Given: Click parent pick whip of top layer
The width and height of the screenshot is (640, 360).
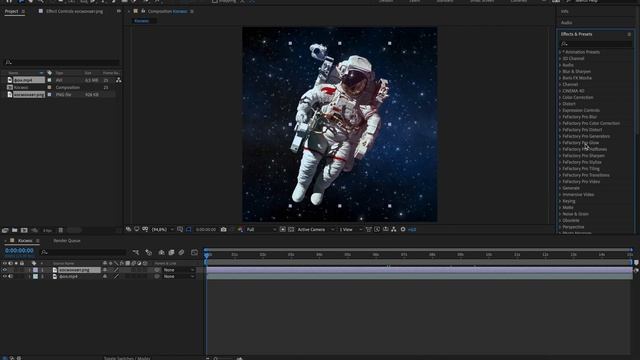Looking at the screenshot, I should pyautogui.click(x=157, y=270).
